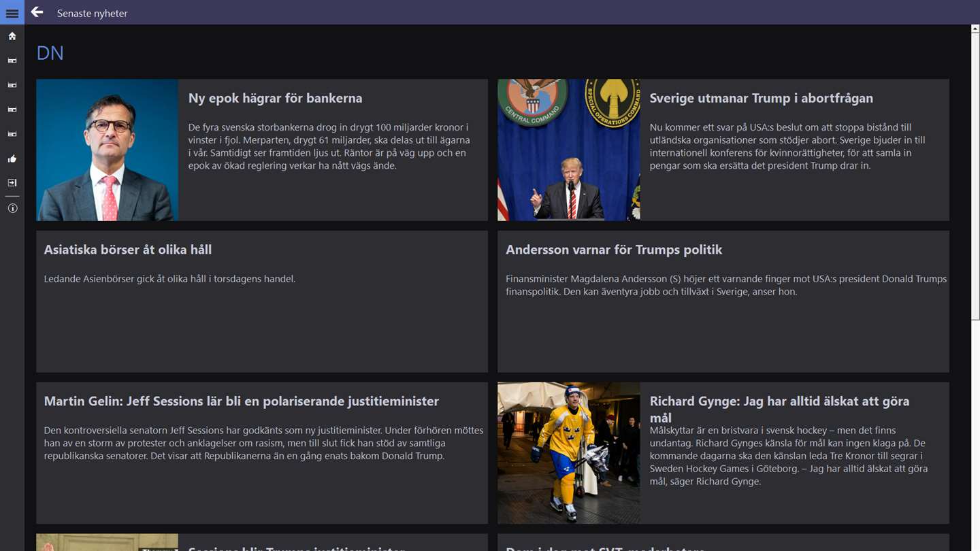Click the DN source heading

[50, 53]
